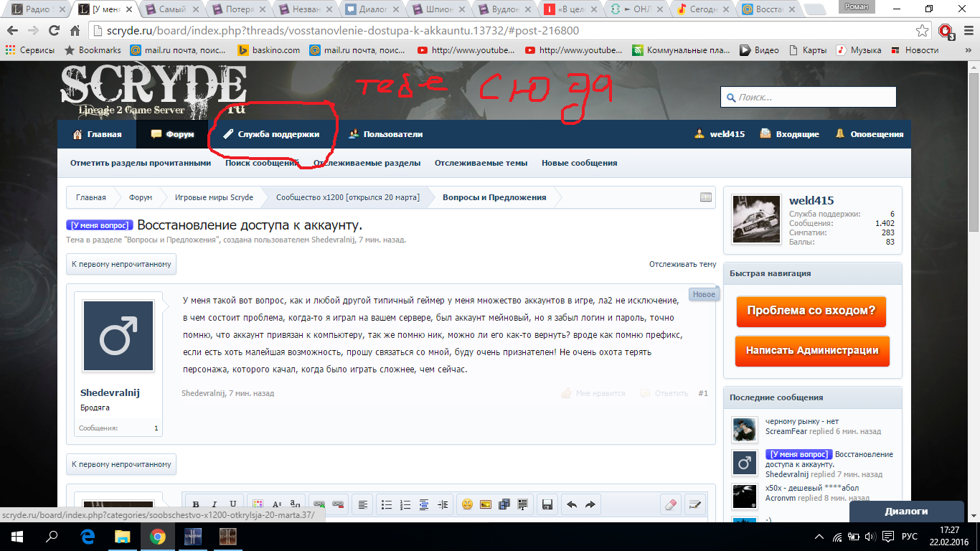The height and width of the screenshot is (551, 980).
Task: Click the undo arrow in editor toolbar
Action: [572, 504]
